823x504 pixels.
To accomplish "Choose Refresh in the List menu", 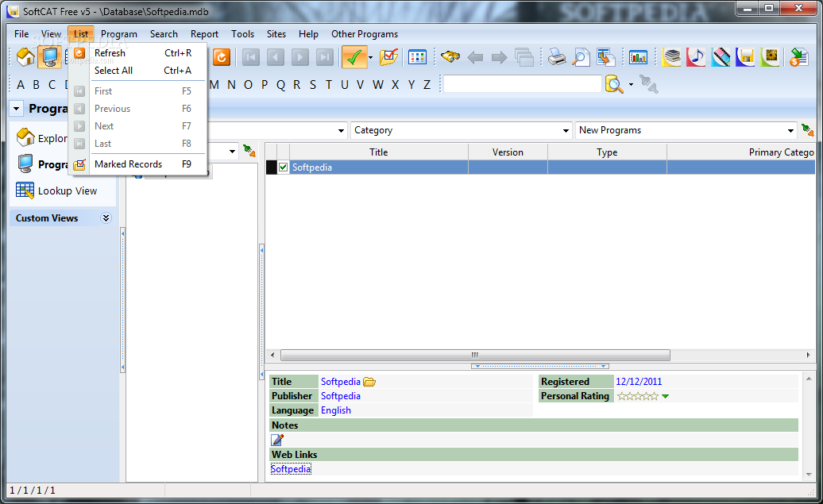I will [138, 53].
